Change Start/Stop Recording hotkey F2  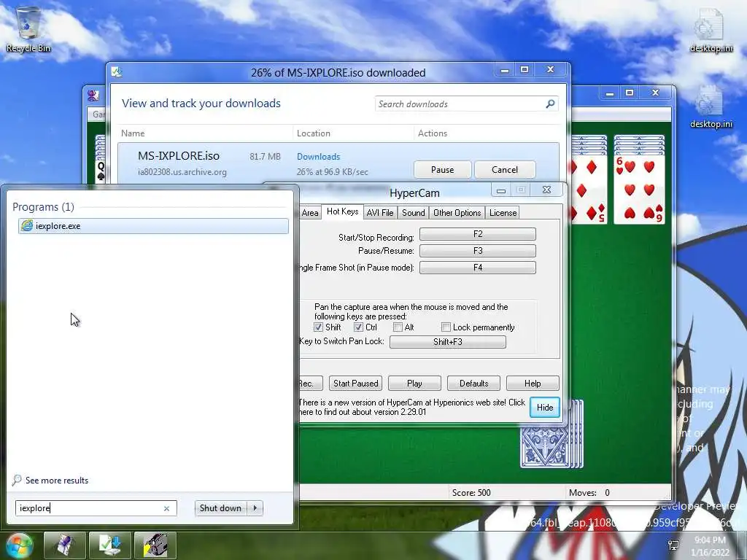[477, 234]
